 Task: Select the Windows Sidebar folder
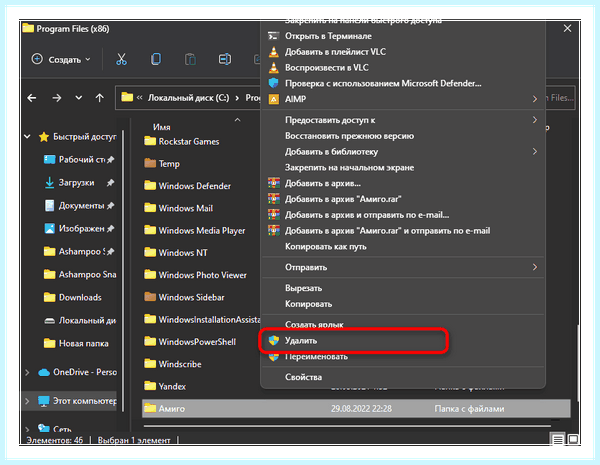click(184, 297)
